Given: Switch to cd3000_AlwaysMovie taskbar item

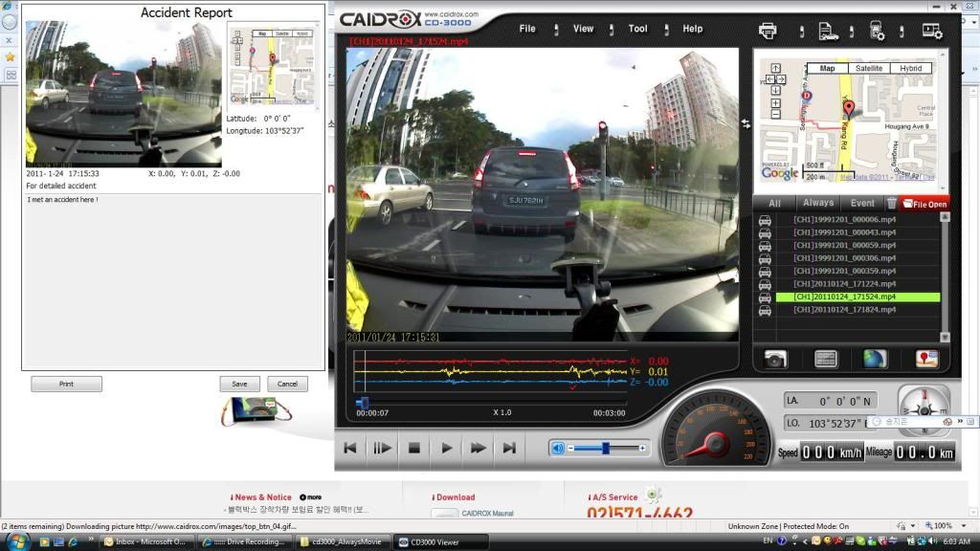Looking at the screenshot, I should pyautogui.click(x=343, y=541).
